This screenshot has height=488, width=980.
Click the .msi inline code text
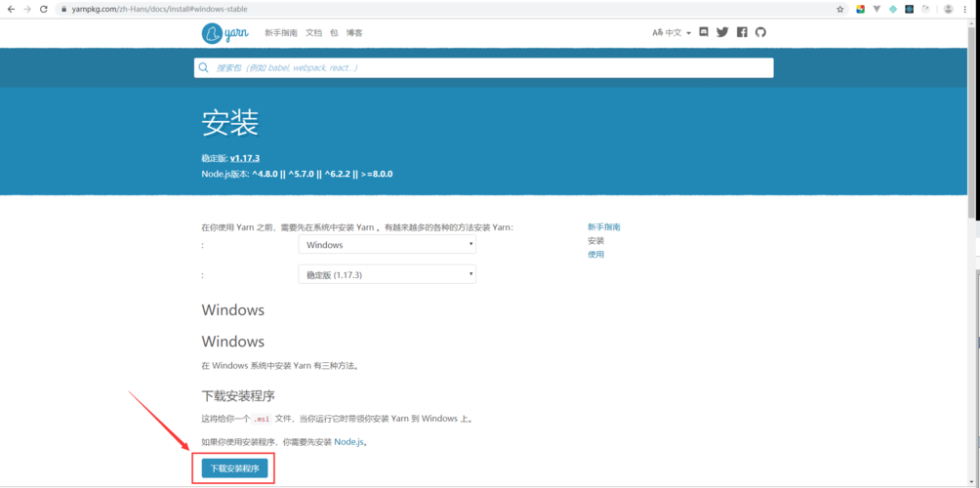262,419
